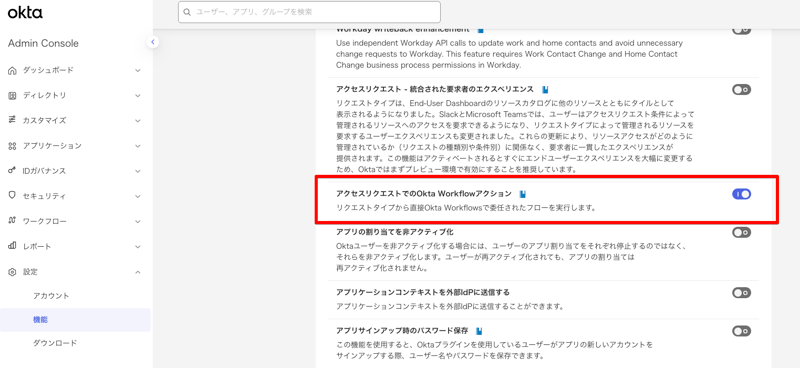Click the レポート chart icon
Viewport: 800px width, 368px height.
(x=13, y=247)
